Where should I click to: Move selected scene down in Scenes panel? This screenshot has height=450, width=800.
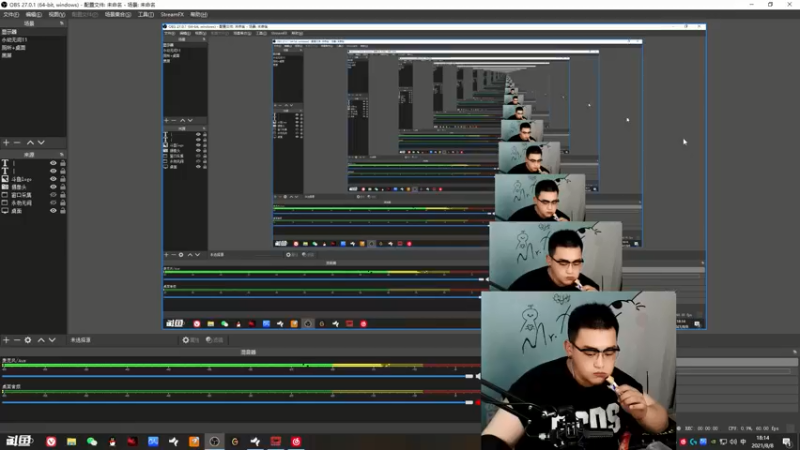tap(41, 142)
